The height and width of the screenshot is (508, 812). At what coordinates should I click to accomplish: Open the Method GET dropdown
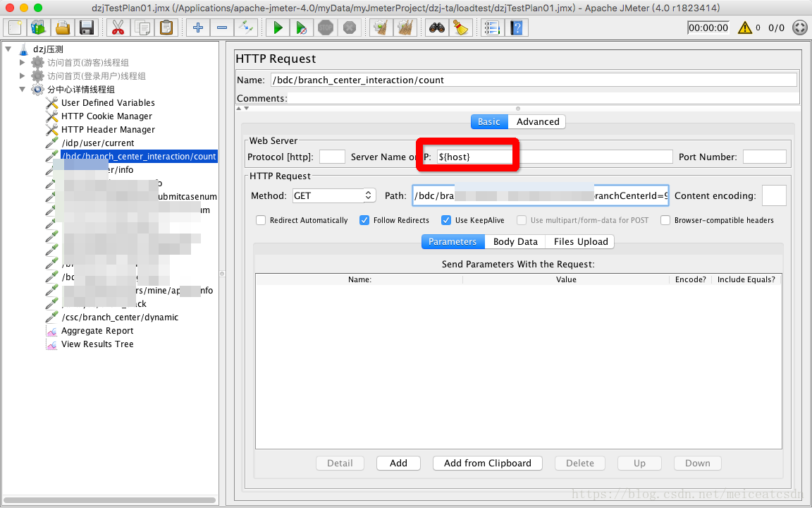(x=334, y=195)
